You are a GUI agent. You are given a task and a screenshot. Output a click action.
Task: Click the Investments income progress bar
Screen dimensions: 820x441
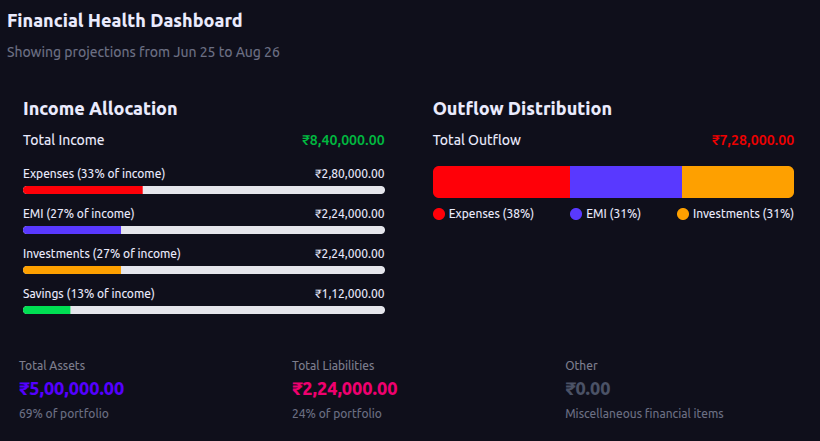click(x=204, y=270)
